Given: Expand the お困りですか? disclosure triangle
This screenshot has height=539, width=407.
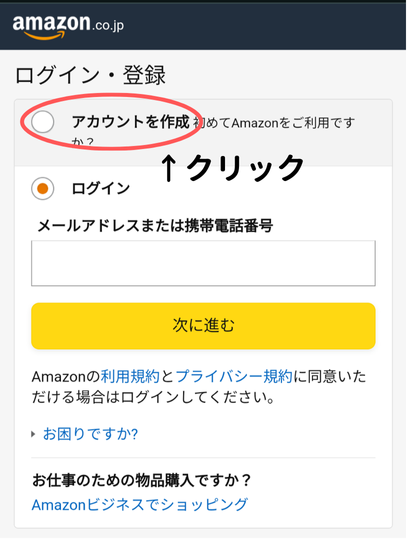Looking at the screenshot, I should (33, 434).
